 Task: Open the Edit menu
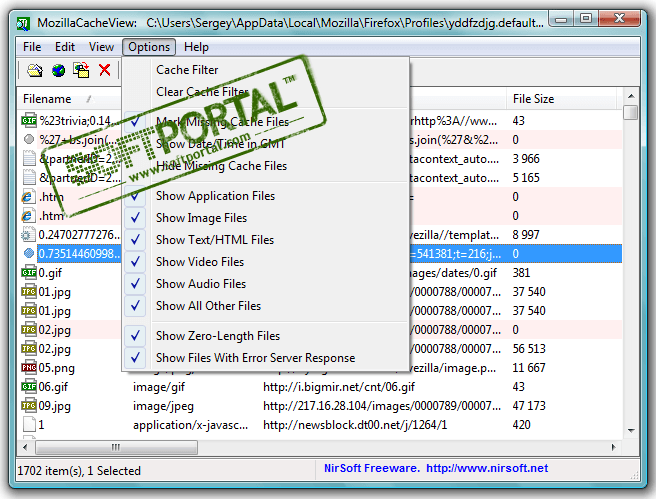[65, 47]
